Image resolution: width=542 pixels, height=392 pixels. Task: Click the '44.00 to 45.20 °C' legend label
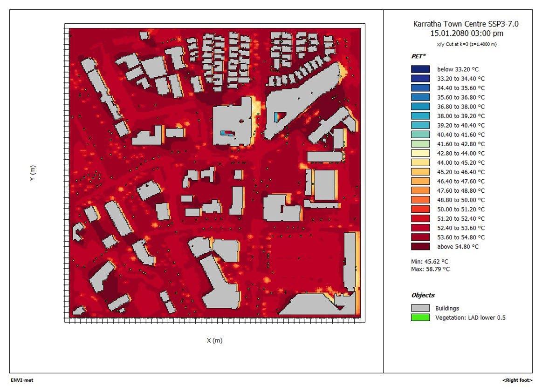click(x=461, y=162)
